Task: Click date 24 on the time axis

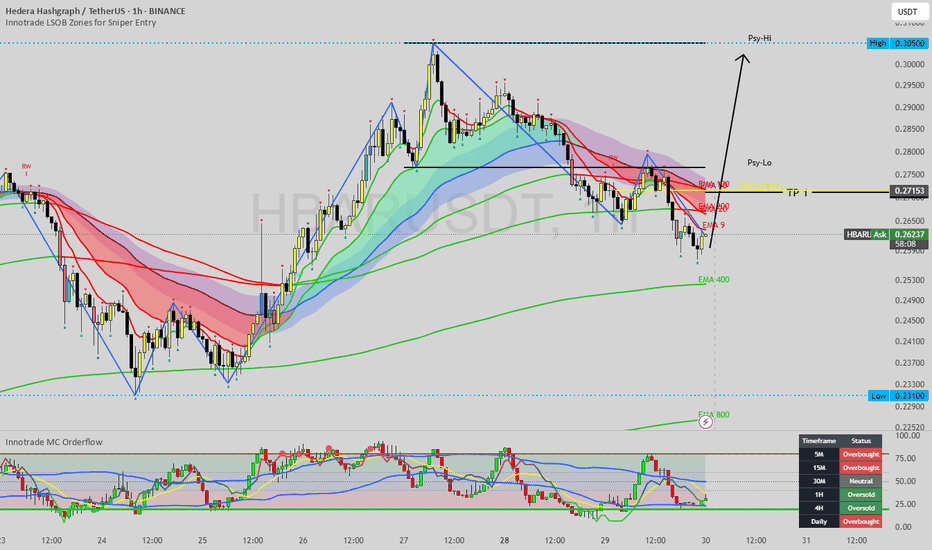Action: coord(102,540)
